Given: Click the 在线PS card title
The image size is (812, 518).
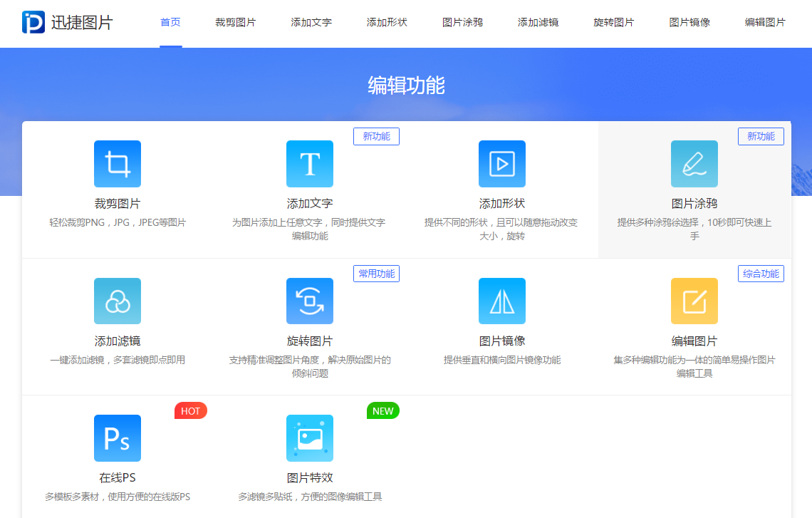Looking at the screenshot, I should 118,477.
